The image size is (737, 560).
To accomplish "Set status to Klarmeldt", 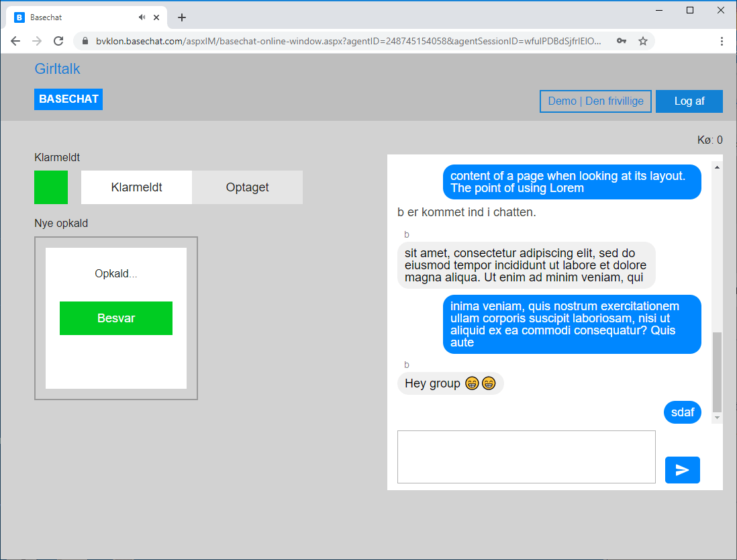I will click(136, 187).
